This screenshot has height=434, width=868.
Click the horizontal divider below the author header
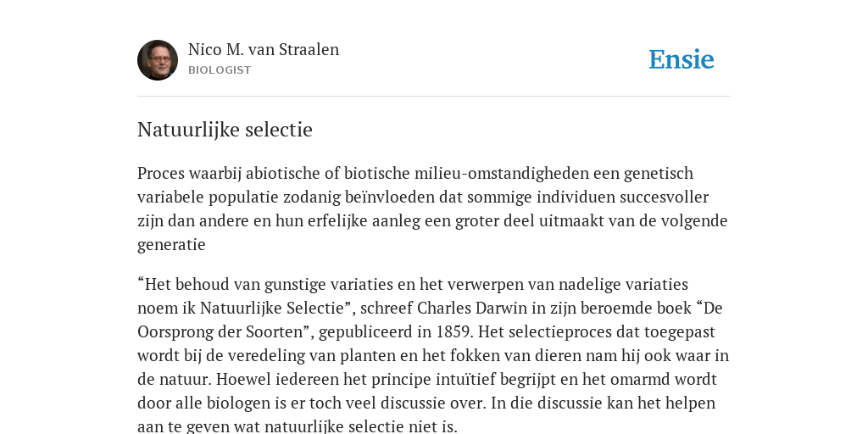tap(434, 97)
